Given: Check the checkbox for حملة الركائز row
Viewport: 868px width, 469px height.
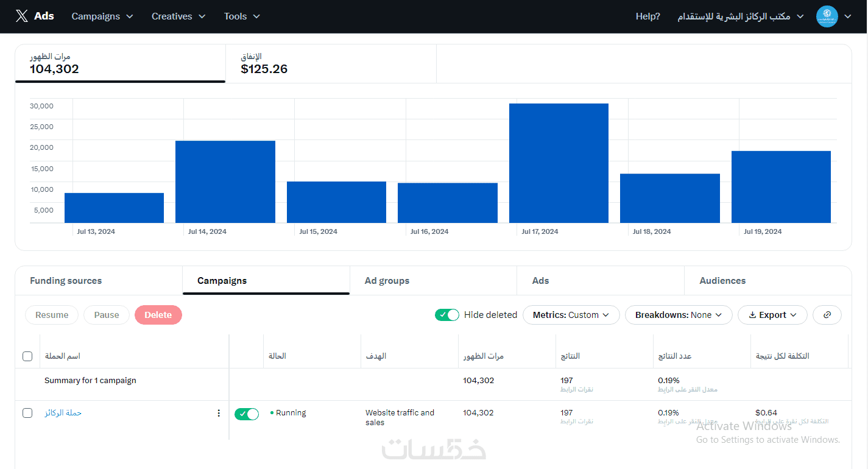Looking at the screenshot, I should [x=27, y=413].
